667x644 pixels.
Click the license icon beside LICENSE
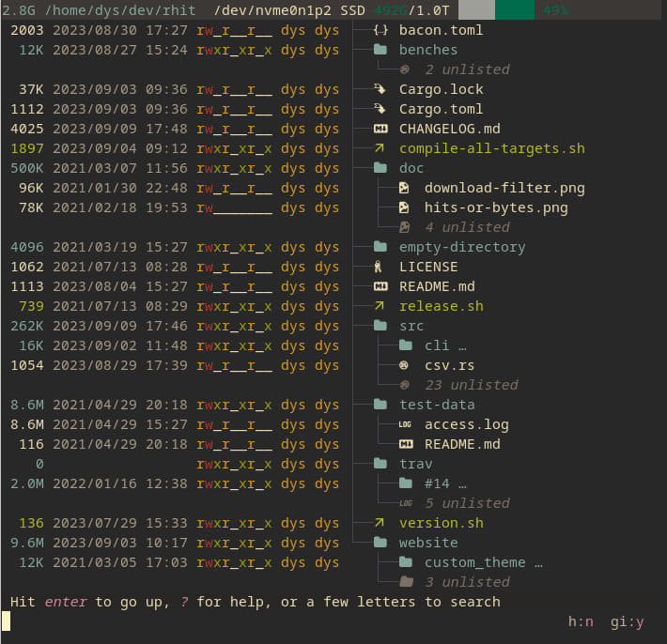[x=378, y=267]
